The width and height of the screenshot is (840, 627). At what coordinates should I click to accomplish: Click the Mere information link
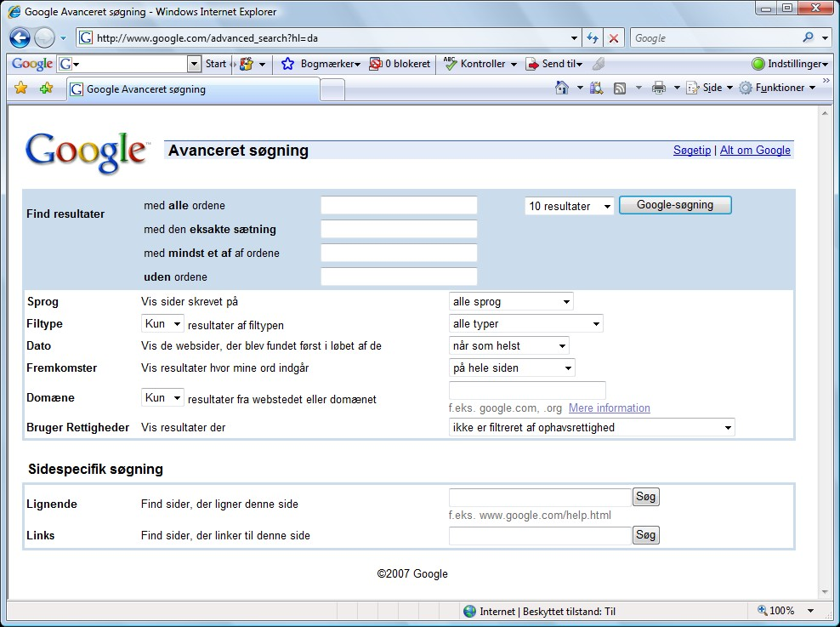click(x=609, y=408)
